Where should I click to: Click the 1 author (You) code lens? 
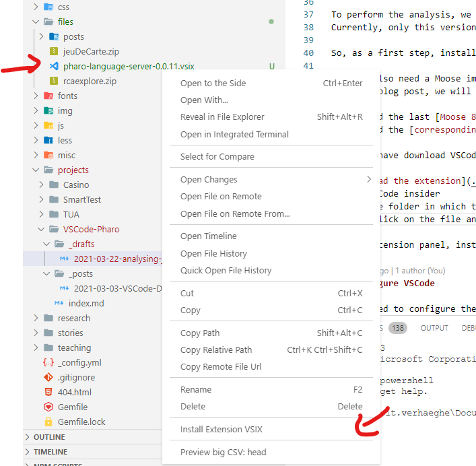tap(420, 271)
